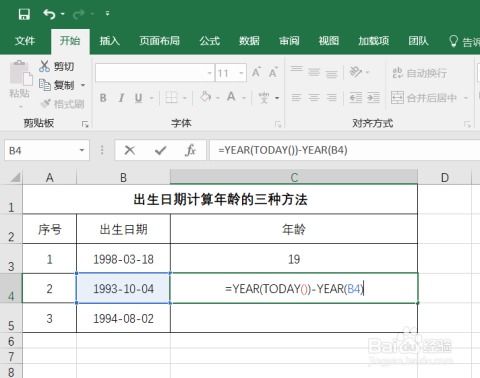
Task: Click the 粘贴 paste clipboard icon
Action: pyautogui.click(x=20, y=73)
